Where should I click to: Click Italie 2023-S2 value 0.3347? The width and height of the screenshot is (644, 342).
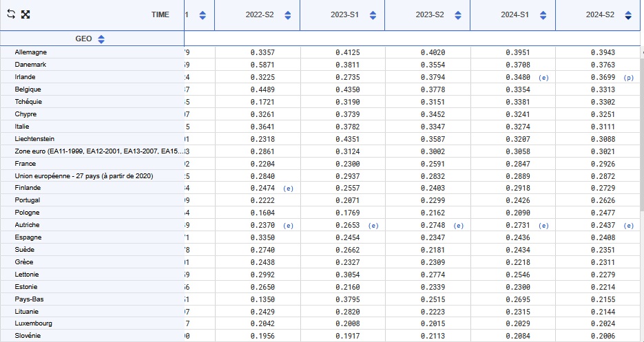tap(433, 127)
